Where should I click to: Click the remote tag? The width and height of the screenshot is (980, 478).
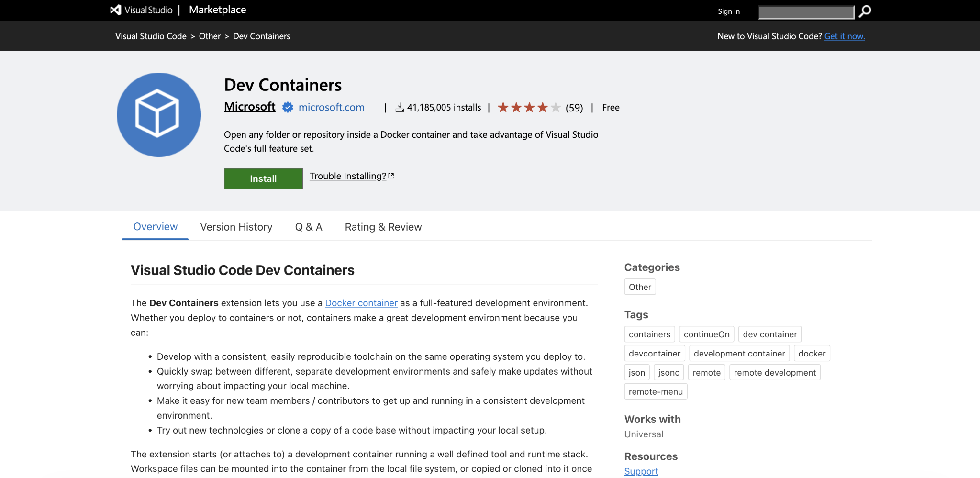(707, 373)
